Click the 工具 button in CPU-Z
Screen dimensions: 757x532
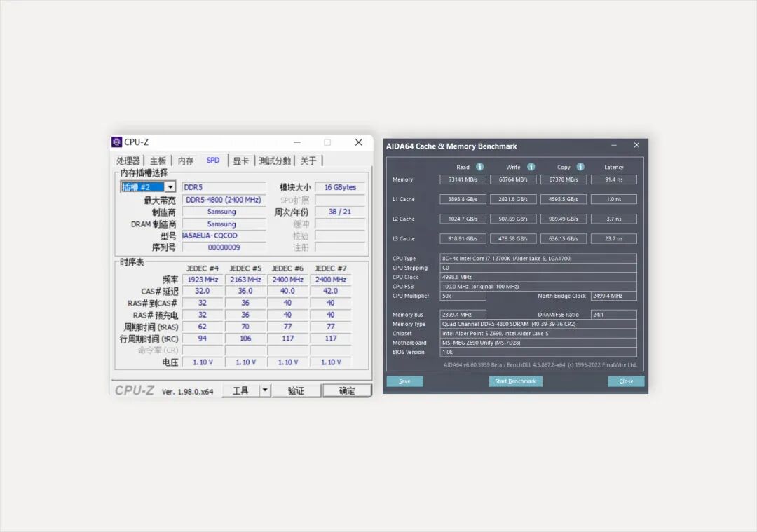click(x=241, y=390)
